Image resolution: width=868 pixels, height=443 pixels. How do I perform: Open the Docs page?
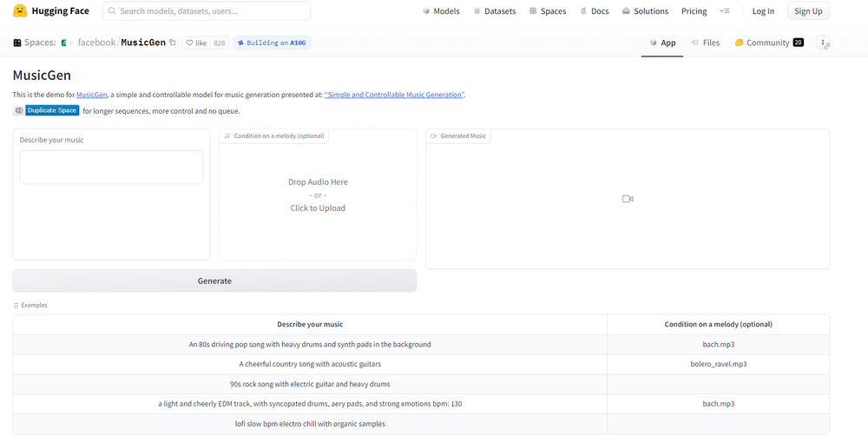pos(594,11)
